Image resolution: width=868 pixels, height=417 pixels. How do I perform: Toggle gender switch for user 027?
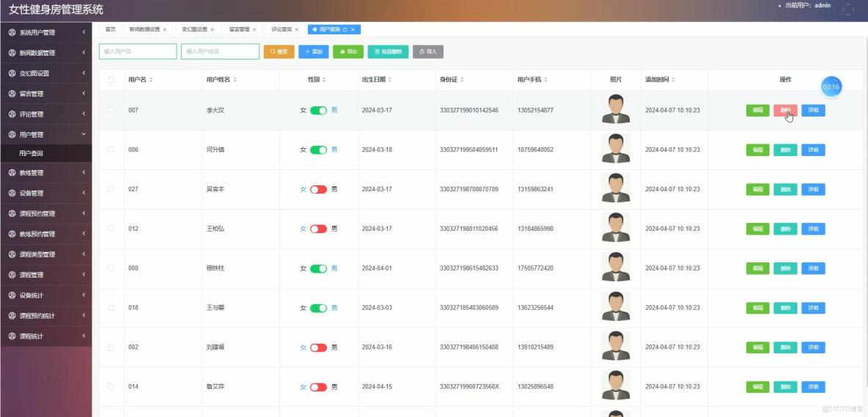(318, 189)
